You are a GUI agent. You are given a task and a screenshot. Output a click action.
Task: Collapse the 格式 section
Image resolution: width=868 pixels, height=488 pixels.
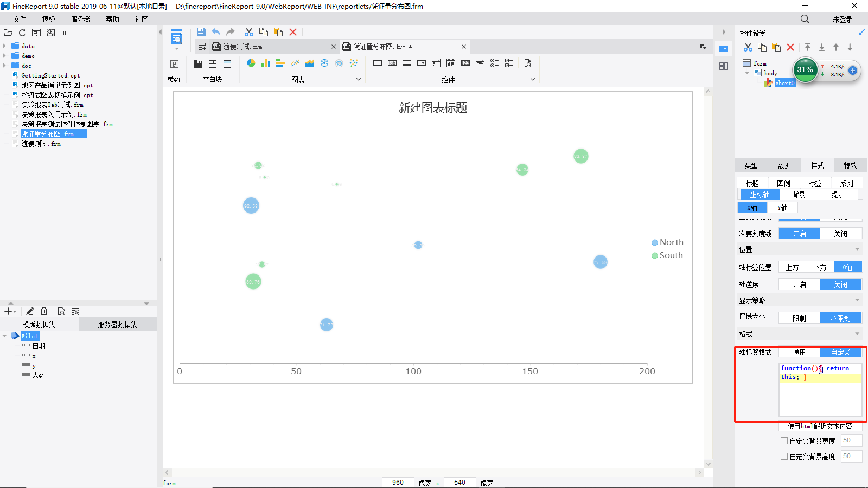point(857,334)
